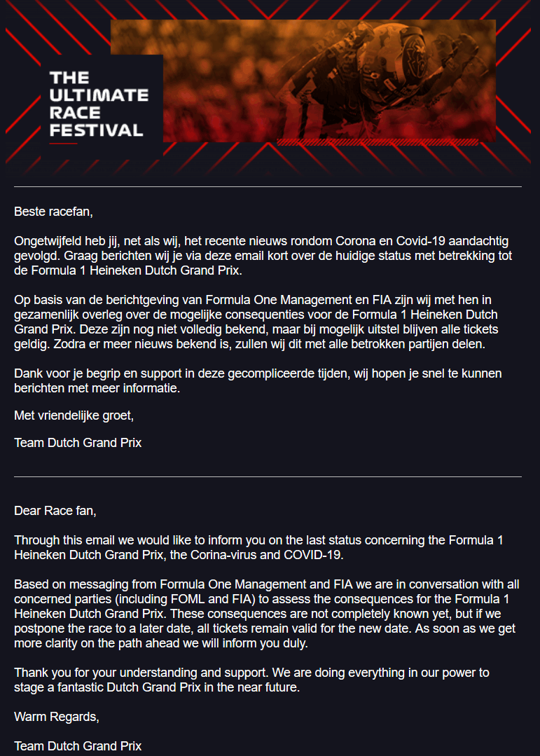The height and width of the screenshot is (756, 540).
Task: Click the paragraph starting "Through this email"
Action: (259, 547)
